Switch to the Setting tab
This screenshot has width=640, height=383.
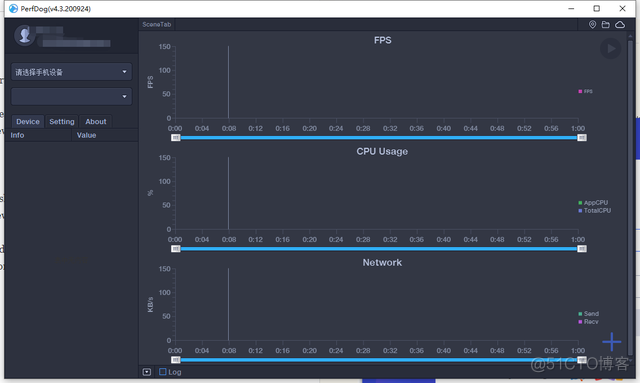point(62,122)
